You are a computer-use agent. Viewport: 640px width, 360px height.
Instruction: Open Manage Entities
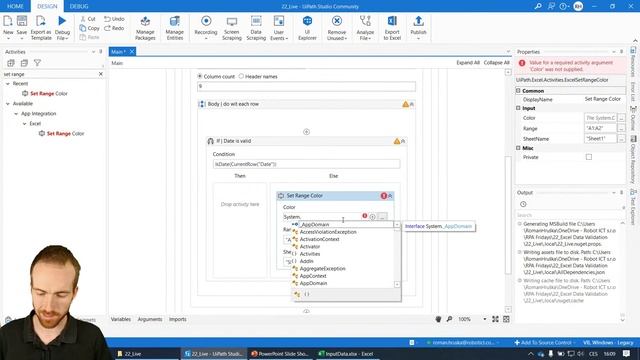(x=175, y=27)
